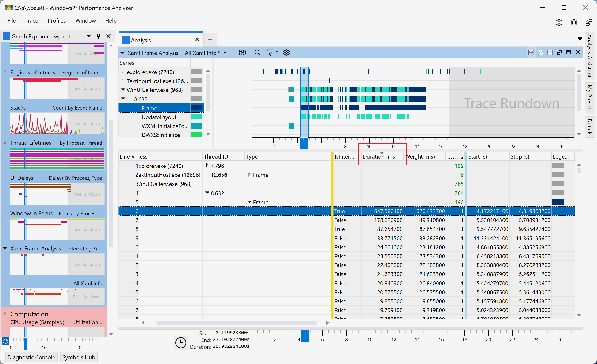Open the search box in Xaml Frame Analysis
597x364 pixels.
tap(257, 53)
